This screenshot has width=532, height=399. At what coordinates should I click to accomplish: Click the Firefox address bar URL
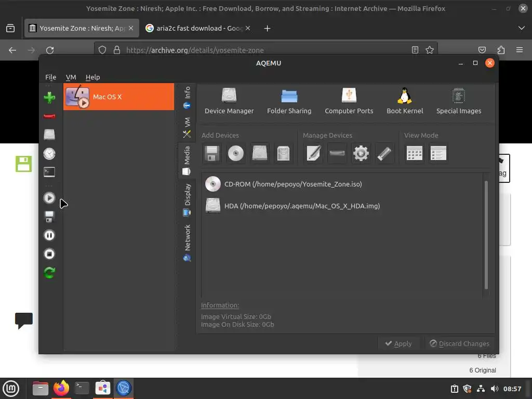195,50
